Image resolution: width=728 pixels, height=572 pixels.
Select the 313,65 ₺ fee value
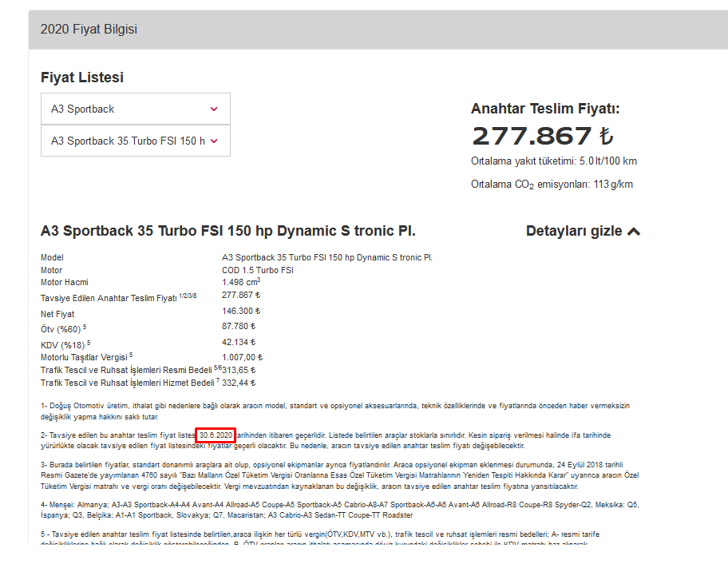239,371
